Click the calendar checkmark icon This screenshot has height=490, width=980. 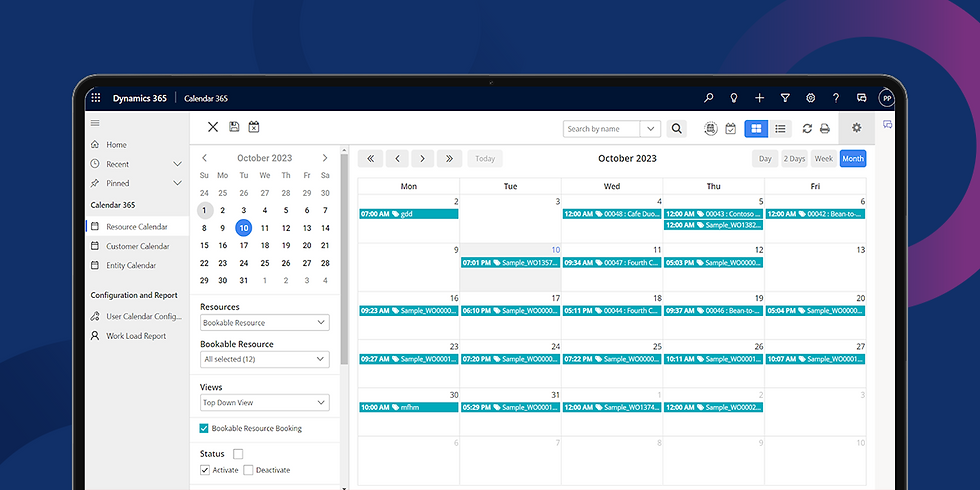click(x=731, y=129)
